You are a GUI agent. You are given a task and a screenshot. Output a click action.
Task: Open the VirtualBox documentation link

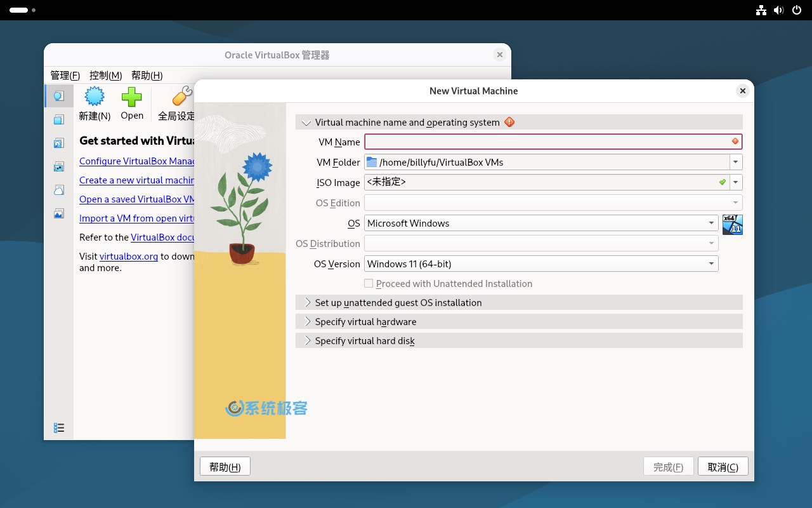point(162,237)
